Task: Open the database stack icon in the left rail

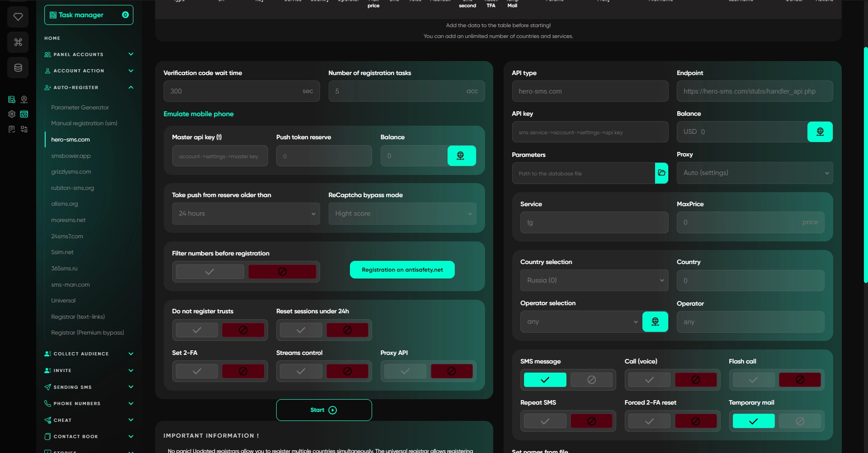Action: pyautogui.click(x=18, y=68)
